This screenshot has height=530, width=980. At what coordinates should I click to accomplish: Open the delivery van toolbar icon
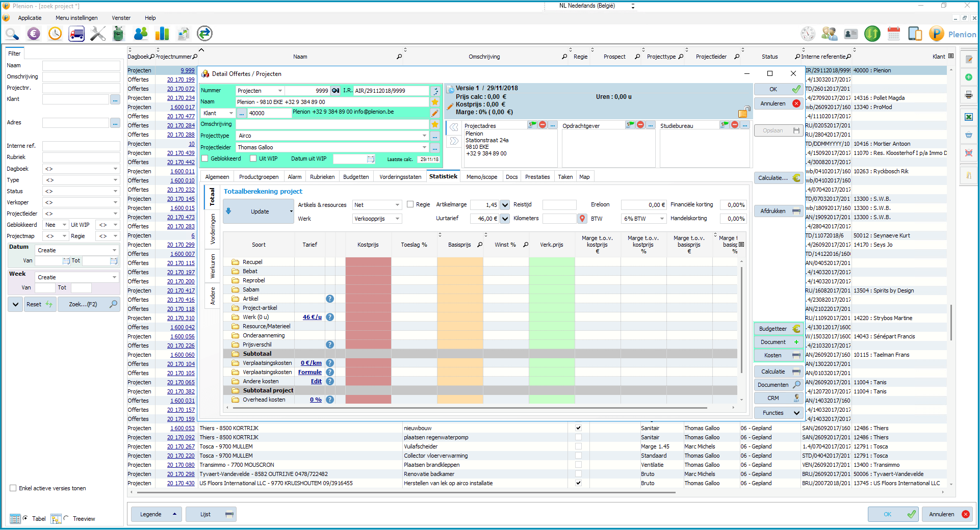point(76,34)
